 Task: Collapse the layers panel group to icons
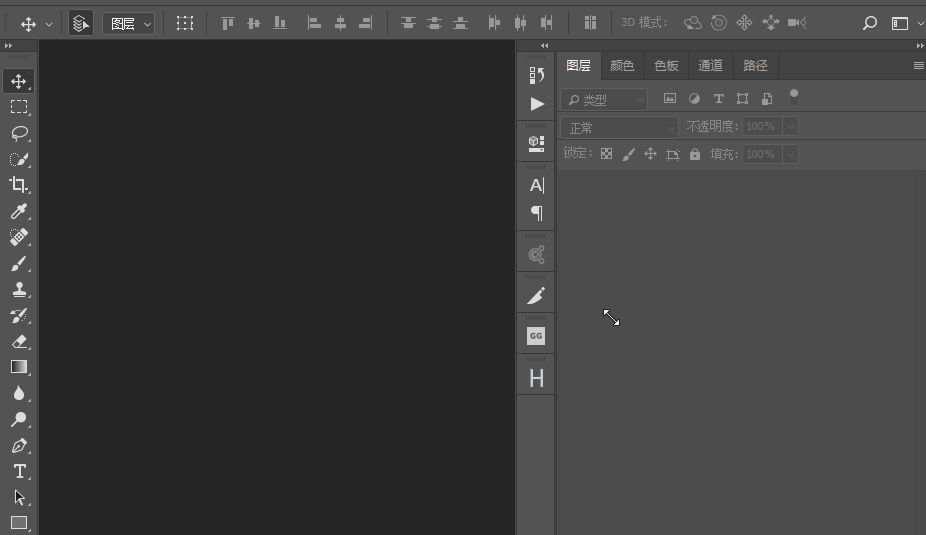point(920,45)
